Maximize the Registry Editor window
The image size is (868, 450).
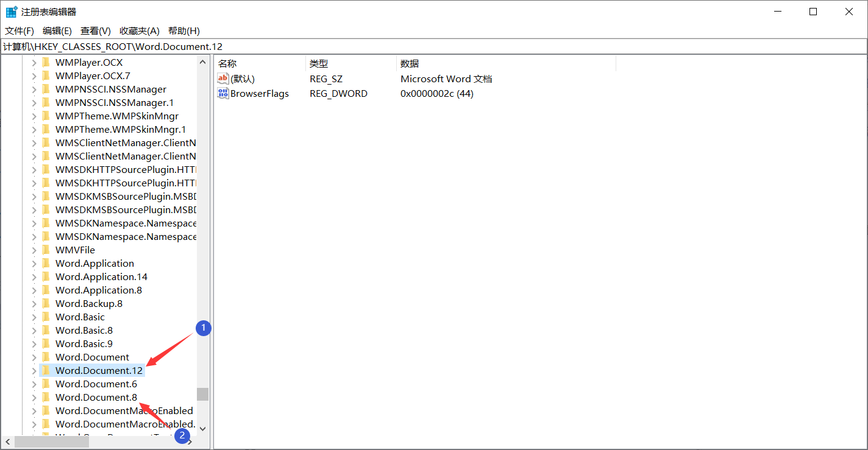[813, 12]
